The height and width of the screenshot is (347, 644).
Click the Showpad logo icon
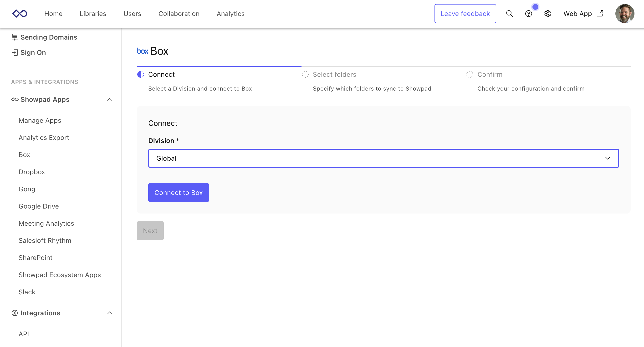[x=20, y=14]
